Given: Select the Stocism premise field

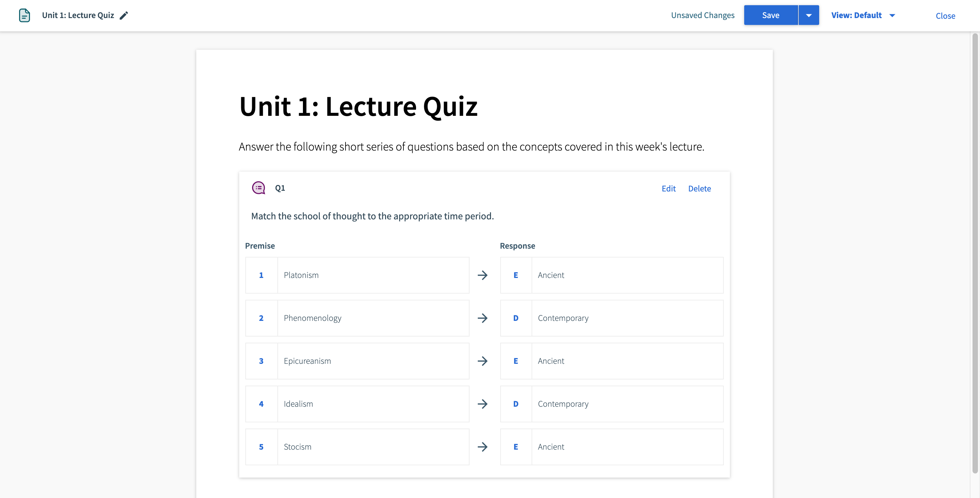Looking at the screenshot, I should (373, 447).
